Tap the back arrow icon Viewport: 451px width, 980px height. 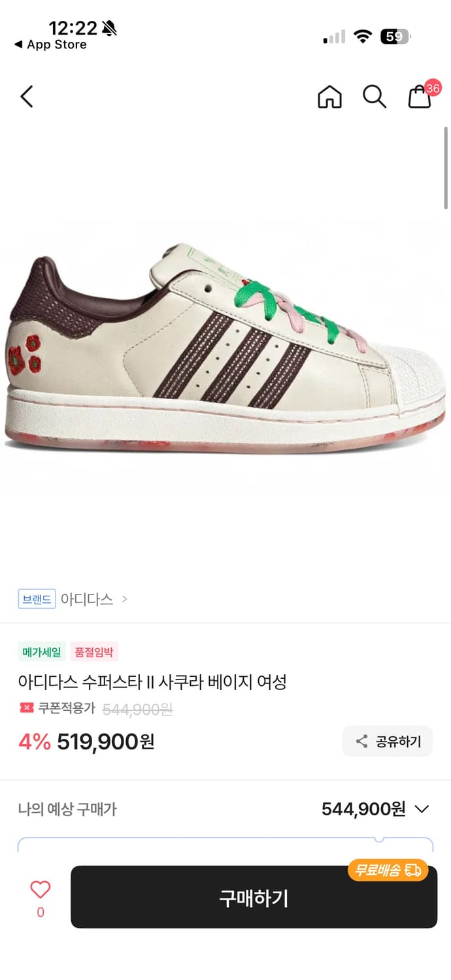pyautogui.click(x=26, y=97)
